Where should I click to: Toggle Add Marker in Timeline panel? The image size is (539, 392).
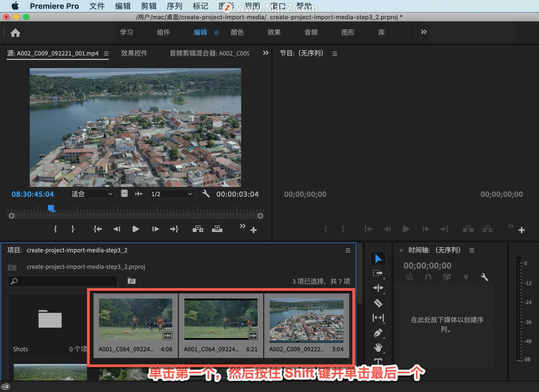pyautogui.click(x=466, y=277)
